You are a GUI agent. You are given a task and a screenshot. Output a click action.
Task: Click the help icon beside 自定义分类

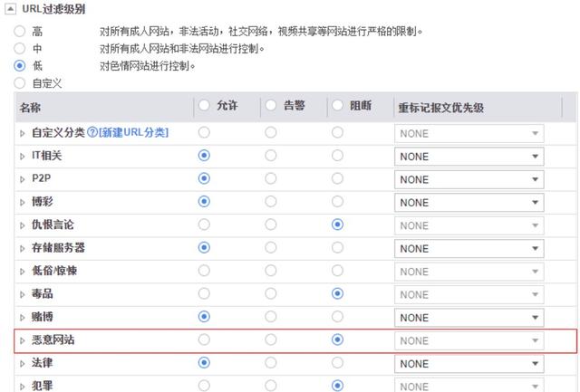(92, 132)
